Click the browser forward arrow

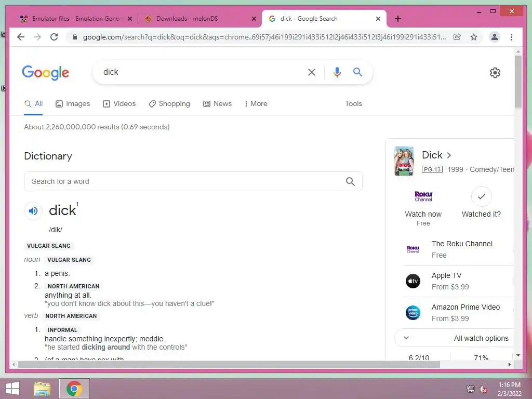(x=37, y=37)
